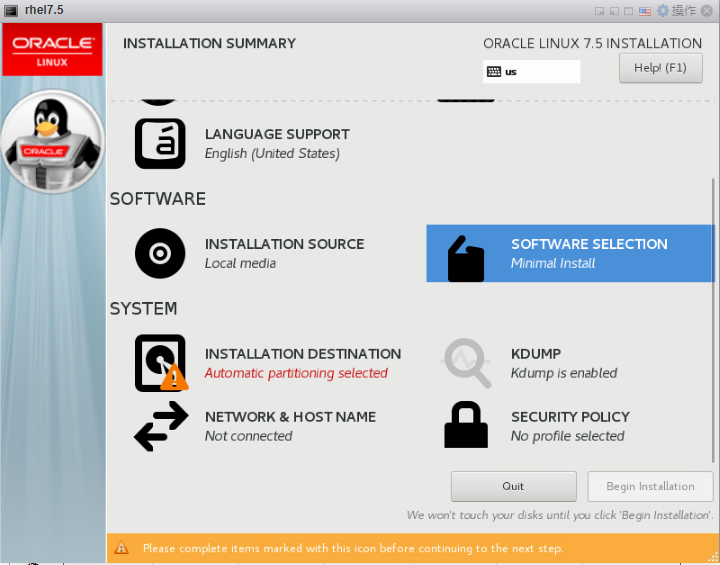Open SECURITY POLICY label
Image resolution: width=720 pixels, height=565 pixels.
pos(570,417)
